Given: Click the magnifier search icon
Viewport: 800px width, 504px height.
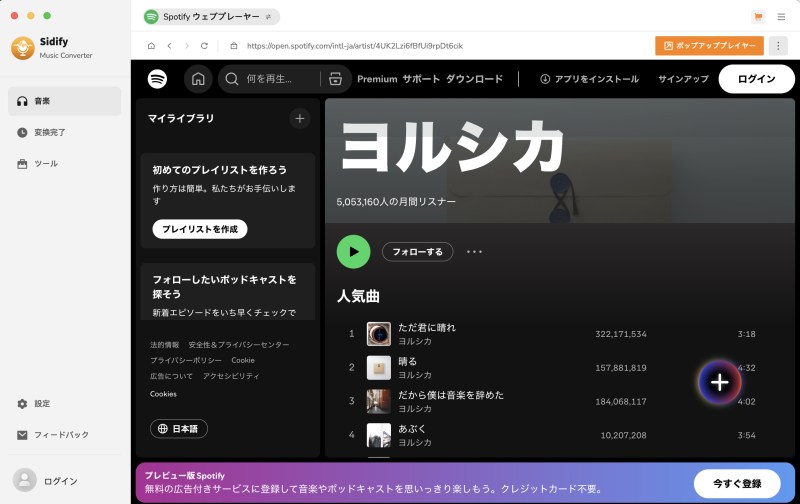Looking at the screenshot, I should click(232, 79).
